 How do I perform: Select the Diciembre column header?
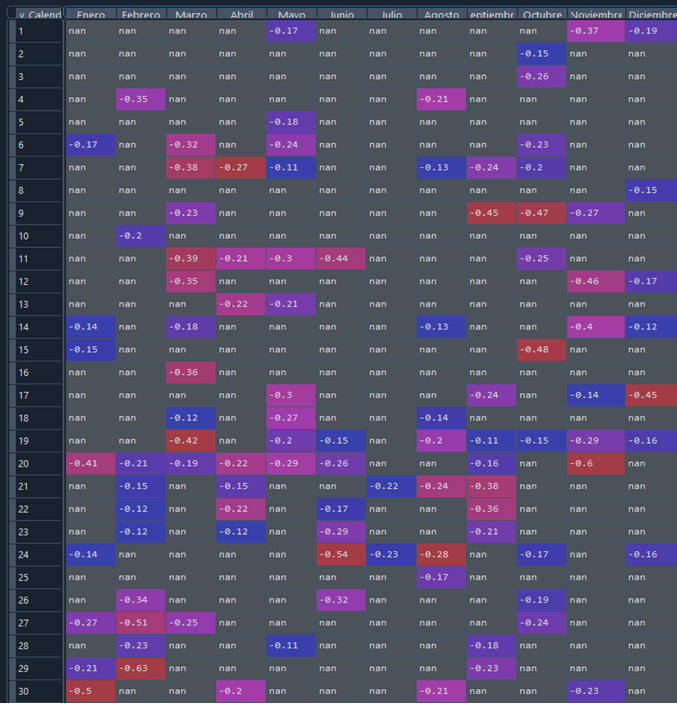[651, 13]
